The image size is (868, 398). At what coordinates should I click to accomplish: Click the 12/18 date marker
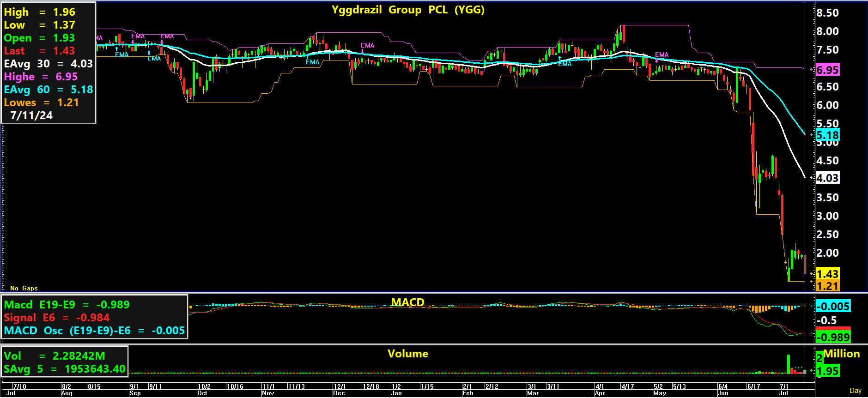tap(370, 386)
